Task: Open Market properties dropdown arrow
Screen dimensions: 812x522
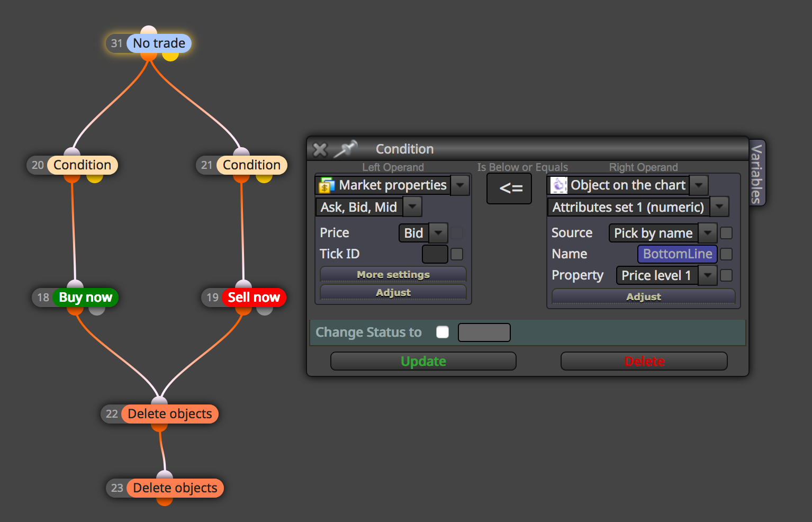Action: point(460,185)
